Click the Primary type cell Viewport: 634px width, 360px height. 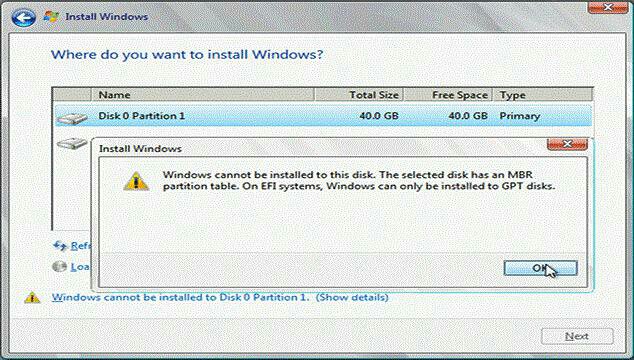[x=520, y=116]
